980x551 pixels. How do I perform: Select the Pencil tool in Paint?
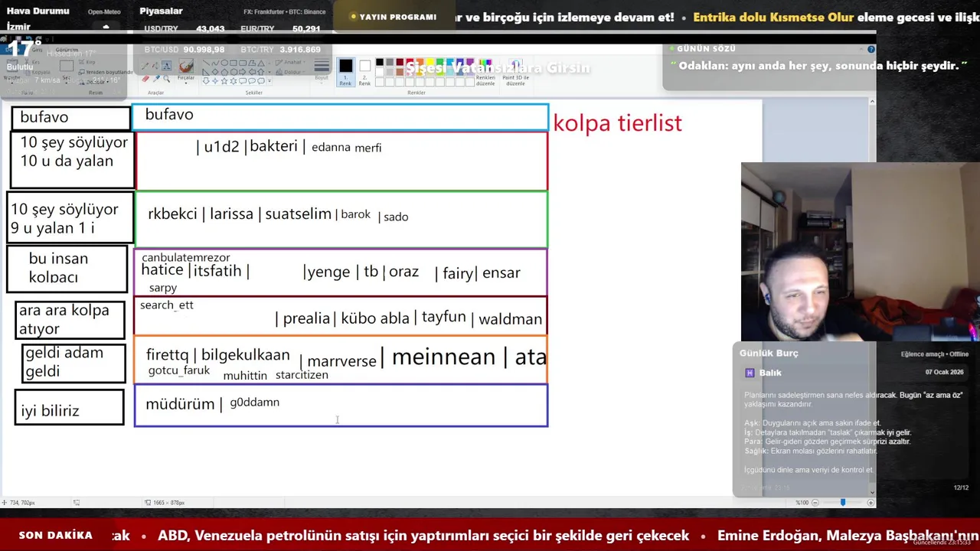[145, 66]
